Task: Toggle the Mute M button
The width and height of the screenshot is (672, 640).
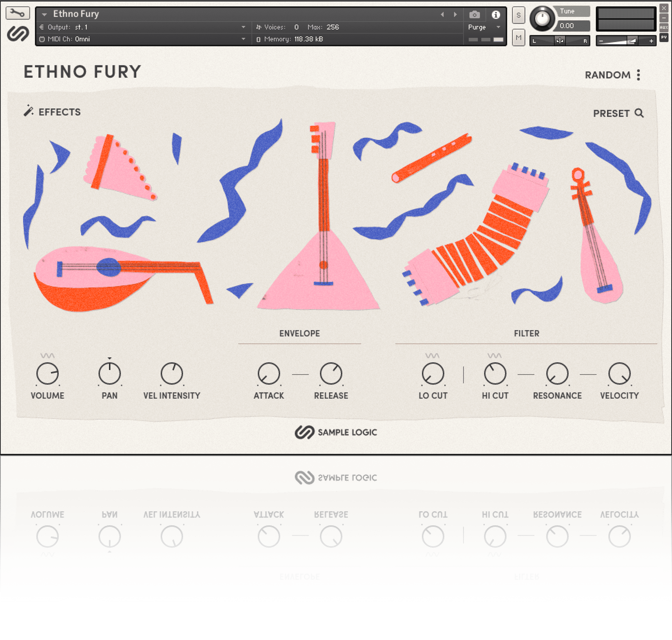Action: 518,37
